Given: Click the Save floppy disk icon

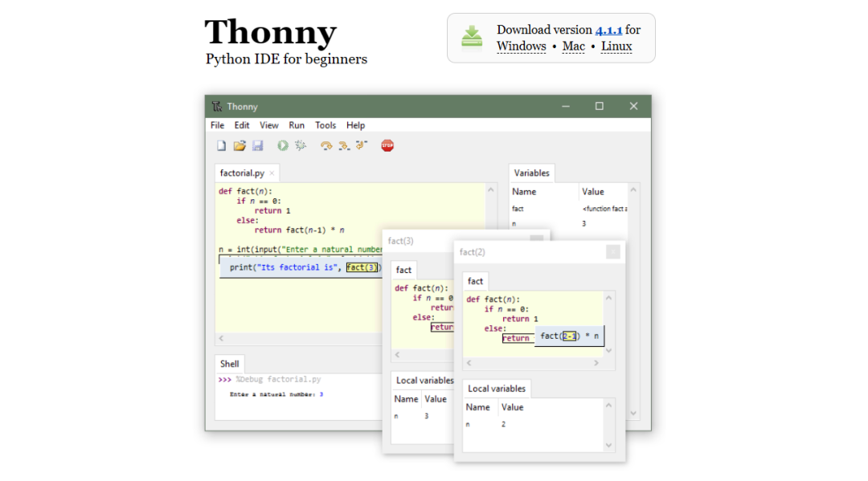Looking at the screenshot, I should 258,145.
